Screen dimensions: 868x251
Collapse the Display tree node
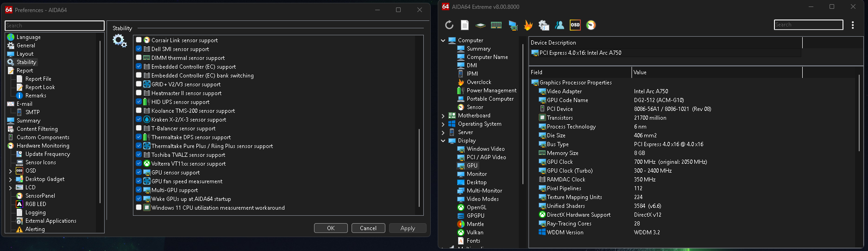pos(443,141)
